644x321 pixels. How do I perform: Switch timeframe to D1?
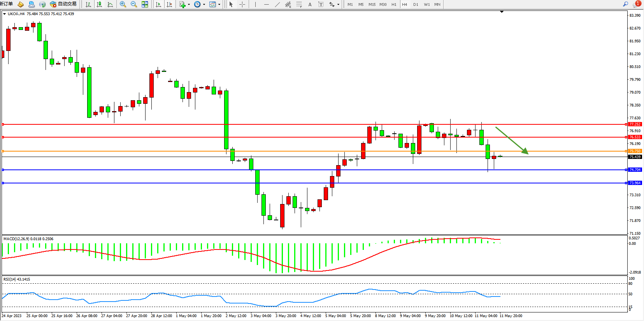(x=416, y=4)
